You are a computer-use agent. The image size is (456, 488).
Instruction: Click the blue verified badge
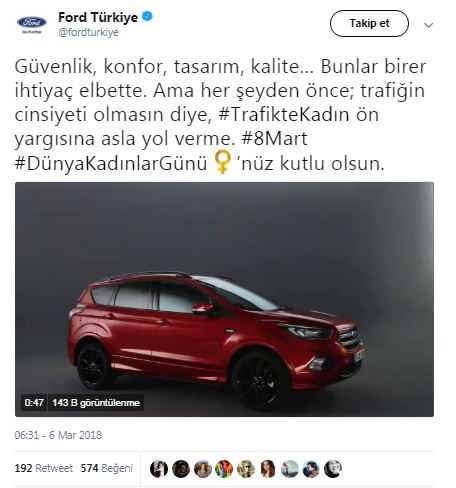click(147, 16)
